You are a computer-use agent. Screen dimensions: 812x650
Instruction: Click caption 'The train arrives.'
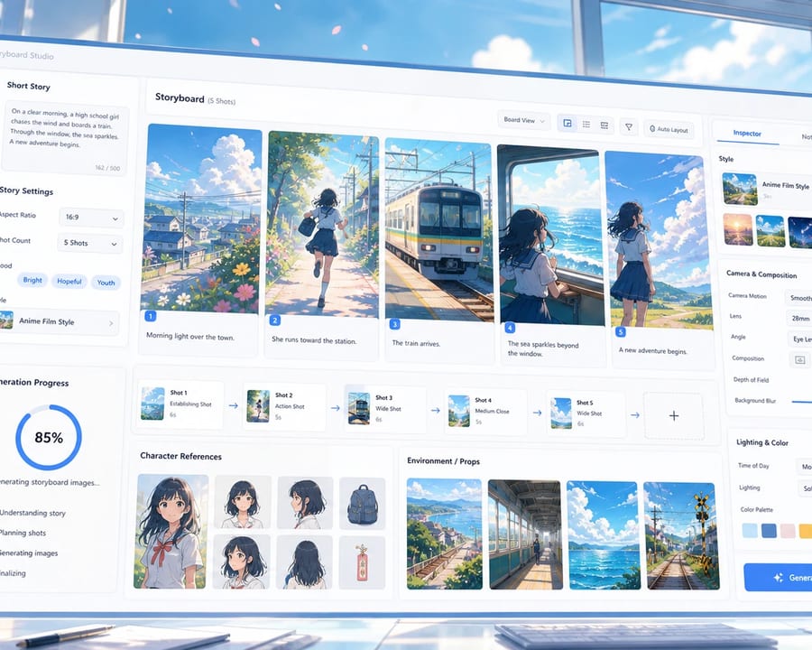pyautogui.click(x=416, y=343)
